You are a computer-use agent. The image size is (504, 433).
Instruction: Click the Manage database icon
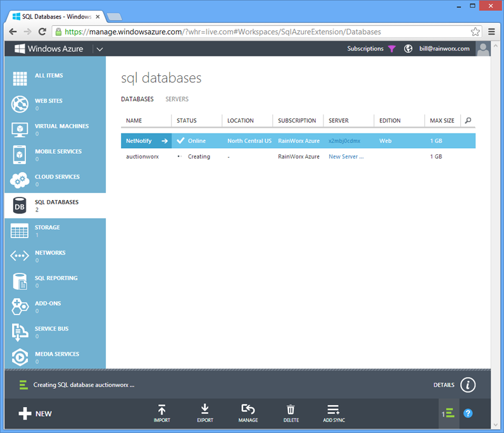click(x=248, y=409)
